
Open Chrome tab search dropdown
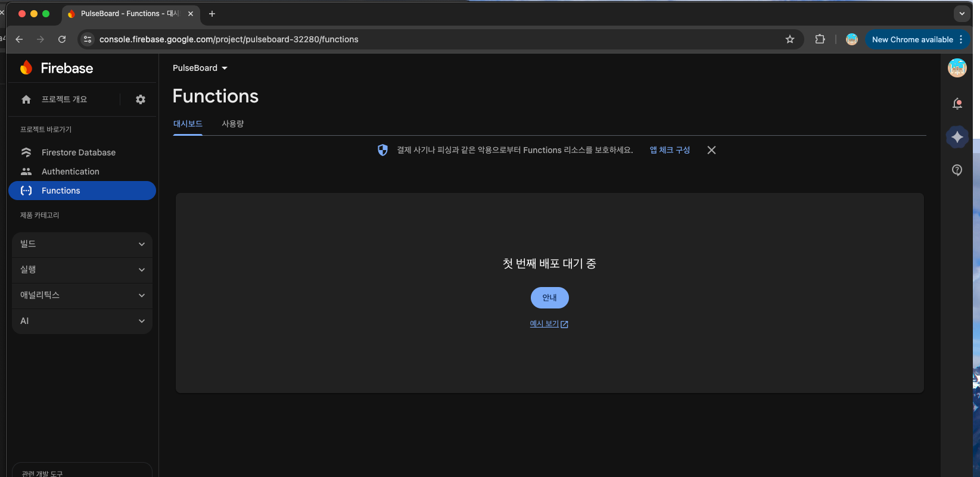[x=962, y=14]
